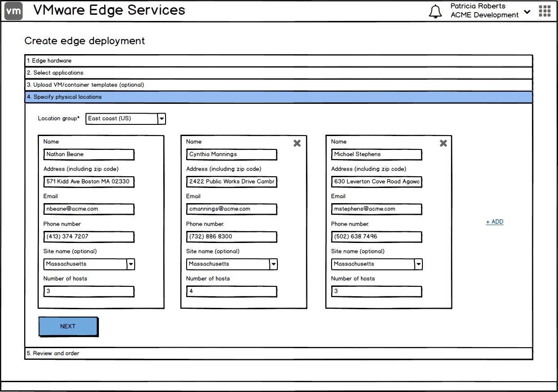This screenshot has height=392, width=558.
Task: Edit the 2422 Public Works Drive address field
Action: coord(232,182)
